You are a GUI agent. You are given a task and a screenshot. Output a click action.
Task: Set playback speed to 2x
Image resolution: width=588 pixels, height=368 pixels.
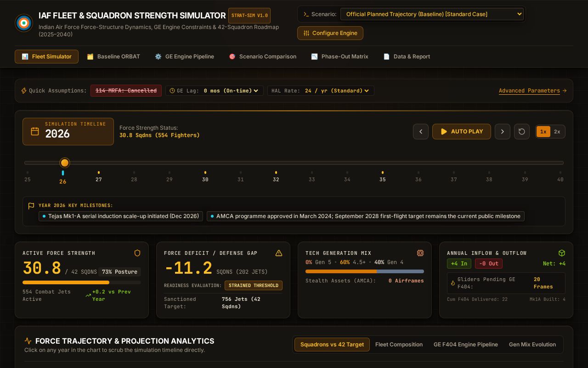click(x=557, y=132)
